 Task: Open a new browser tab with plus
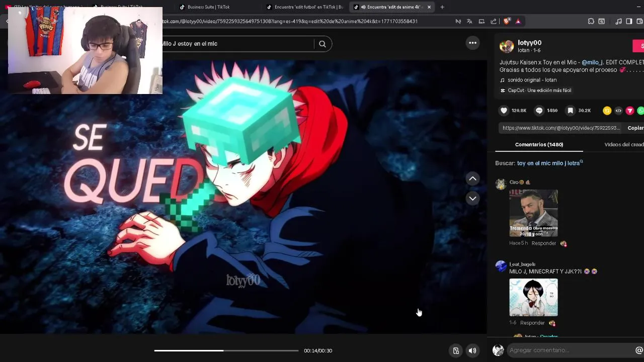[442, 7]
